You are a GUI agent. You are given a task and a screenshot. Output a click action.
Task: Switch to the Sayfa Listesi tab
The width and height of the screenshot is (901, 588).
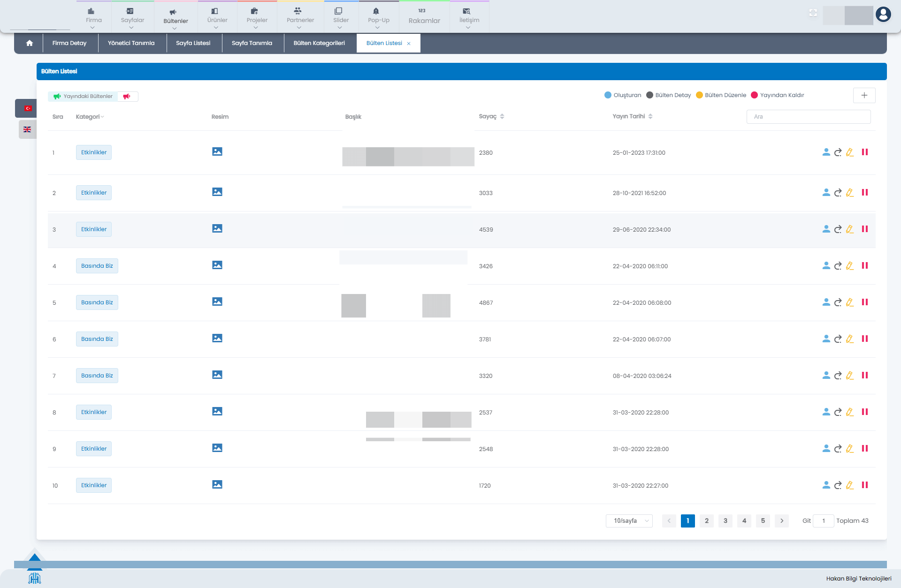click(x=193, y=43)
